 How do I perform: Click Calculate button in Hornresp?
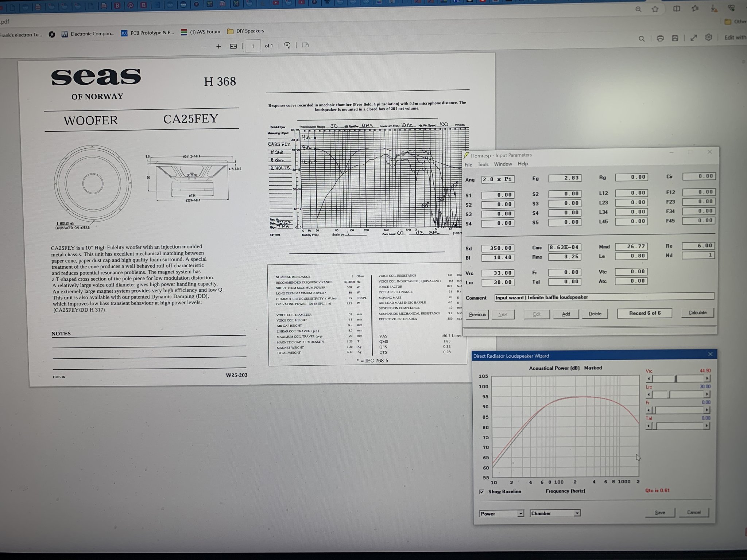point(697,313)
